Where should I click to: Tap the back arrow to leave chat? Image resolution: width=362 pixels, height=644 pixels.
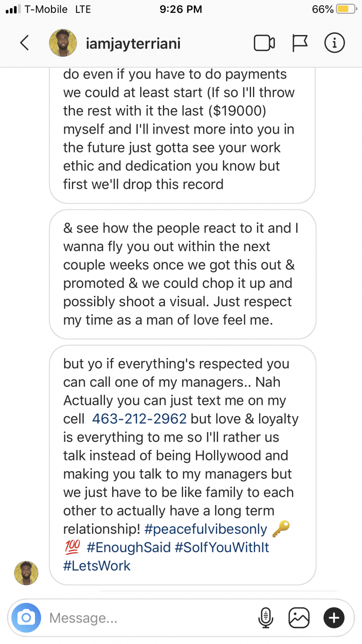(x=25, y=43)
